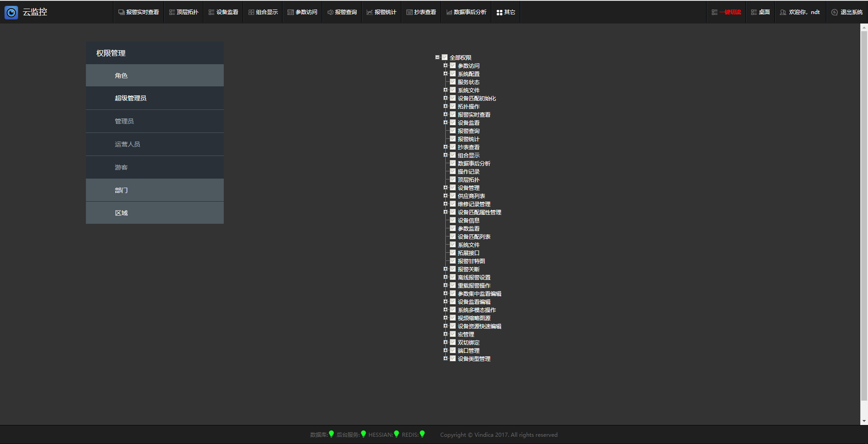The height and width of the screenshot is (444, 868).
Task: Click the red 一键切流 toolbar item
Action: 726,12
